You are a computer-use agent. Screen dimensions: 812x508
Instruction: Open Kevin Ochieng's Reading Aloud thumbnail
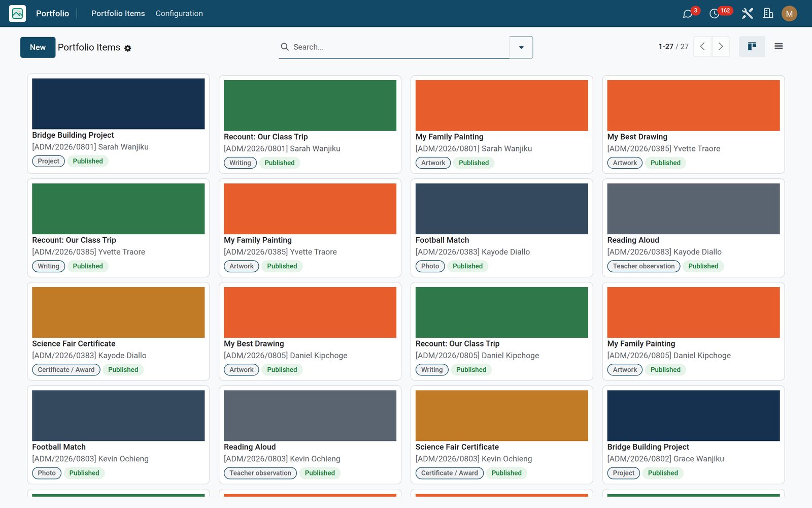tap(310, 416)
